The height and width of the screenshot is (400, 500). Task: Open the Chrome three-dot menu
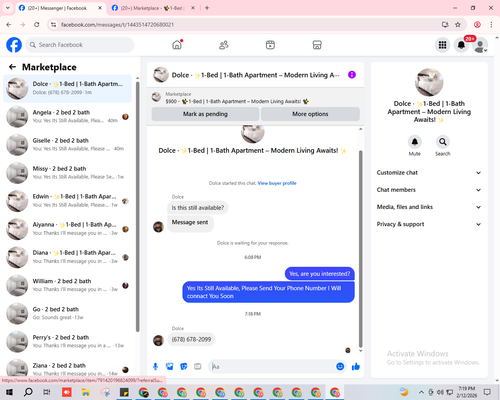(x=491, y=24)
